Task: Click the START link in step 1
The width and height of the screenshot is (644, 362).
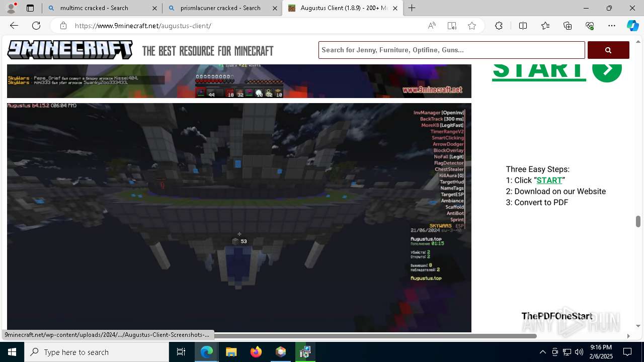Action: click(x=549, y=180)
